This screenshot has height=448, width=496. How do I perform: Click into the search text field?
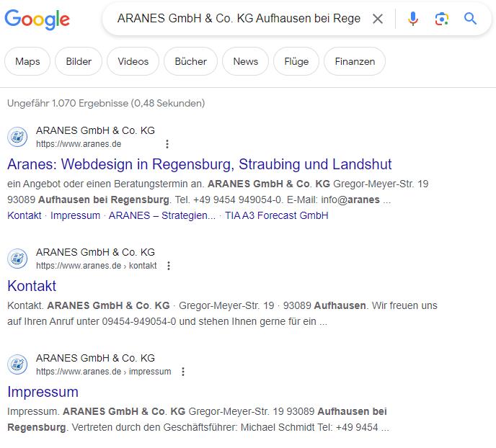coord(238,19)
